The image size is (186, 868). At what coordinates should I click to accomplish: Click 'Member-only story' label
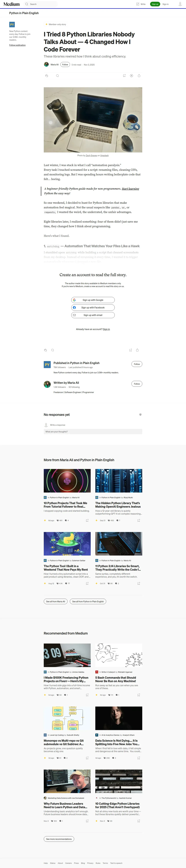[x=57, y=25]
